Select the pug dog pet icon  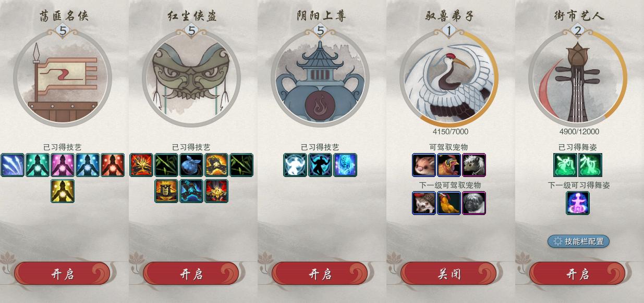coord(474,203)
